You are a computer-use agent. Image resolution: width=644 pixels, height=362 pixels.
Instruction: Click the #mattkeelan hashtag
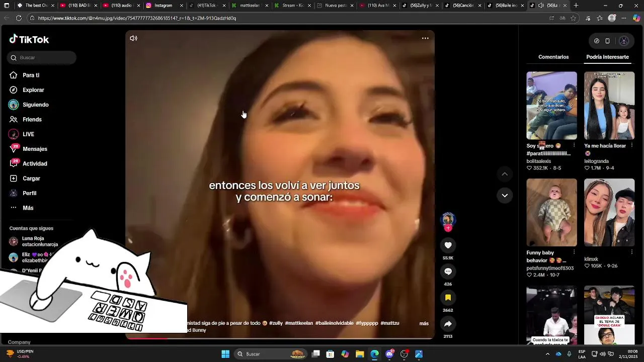click(299, 323)
